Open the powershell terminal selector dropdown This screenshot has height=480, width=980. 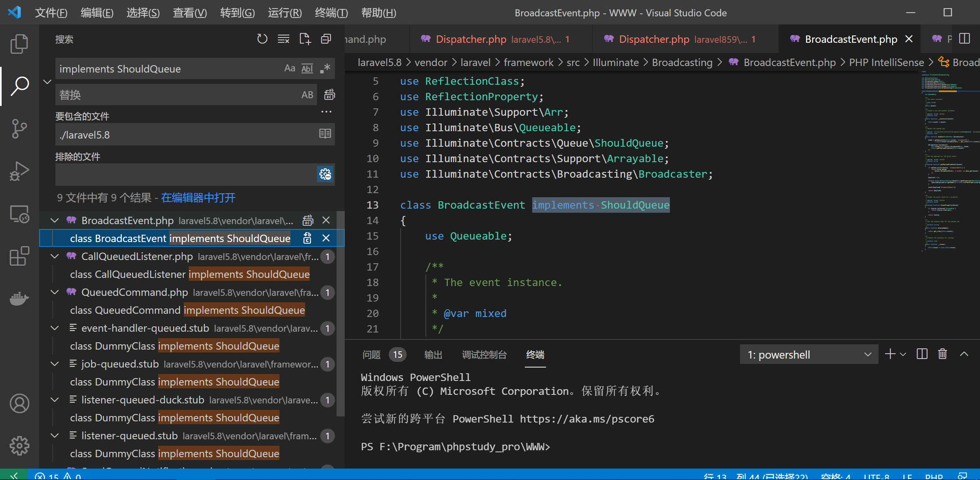[x=809, y=354]
